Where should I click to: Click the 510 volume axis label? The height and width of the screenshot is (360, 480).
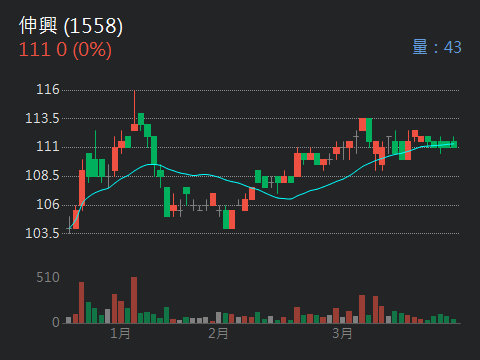(48, 277)
